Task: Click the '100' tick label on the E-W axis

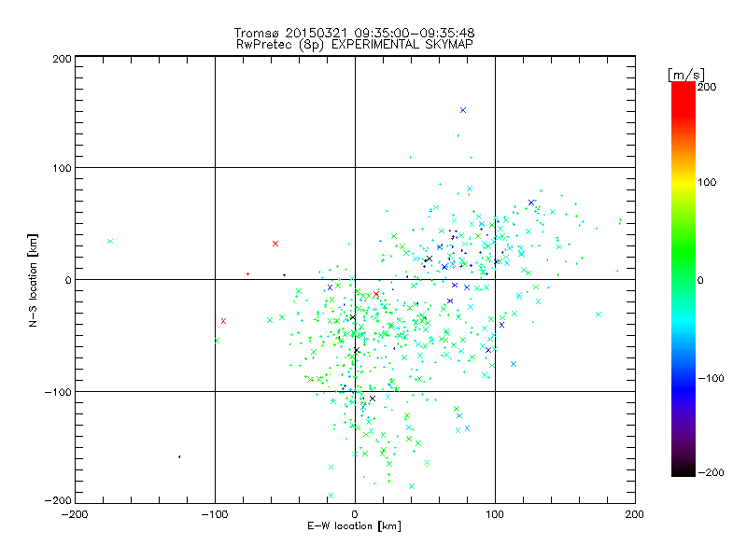Action: pos(495,514)
